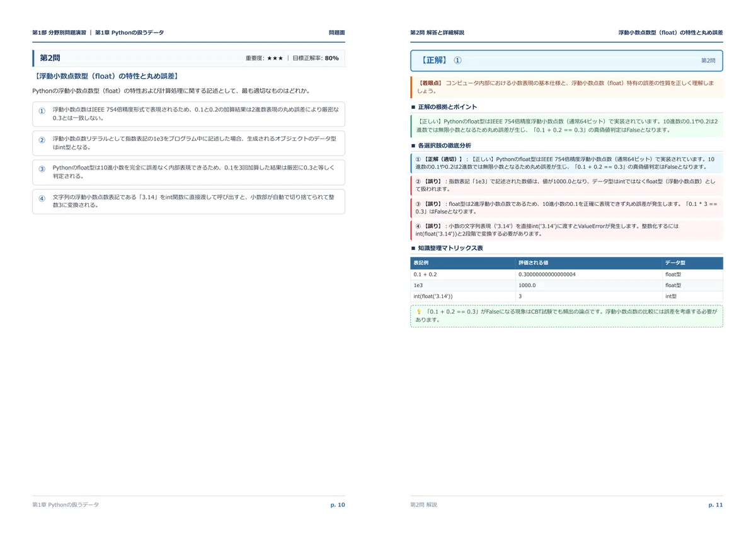
Task: Click the green 【正しい】 explanation box under 正解の根拠とポイント
Action: coord(567,126)
